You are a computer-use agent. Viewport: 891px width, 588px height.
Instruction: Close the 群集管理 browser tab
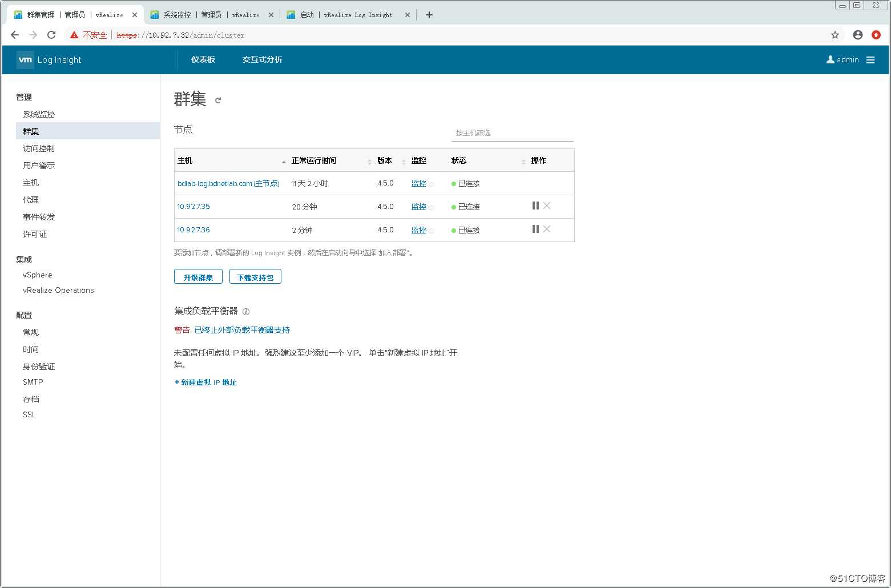(x=135, y=15)
